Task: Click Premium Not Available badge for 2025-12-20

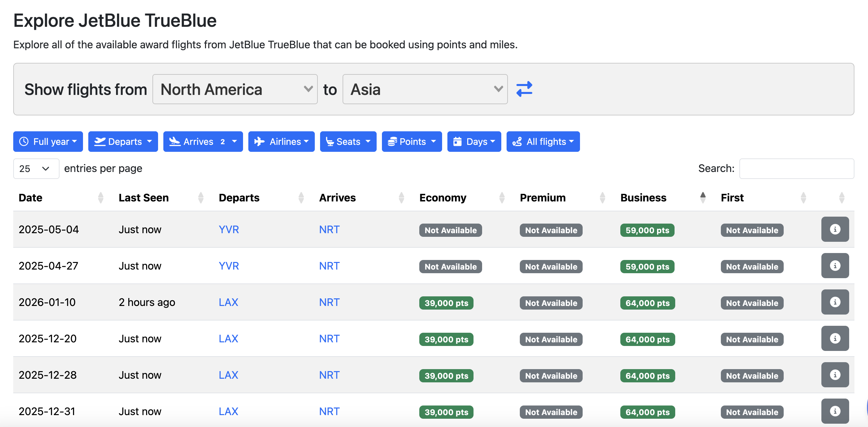Action: 551,339
